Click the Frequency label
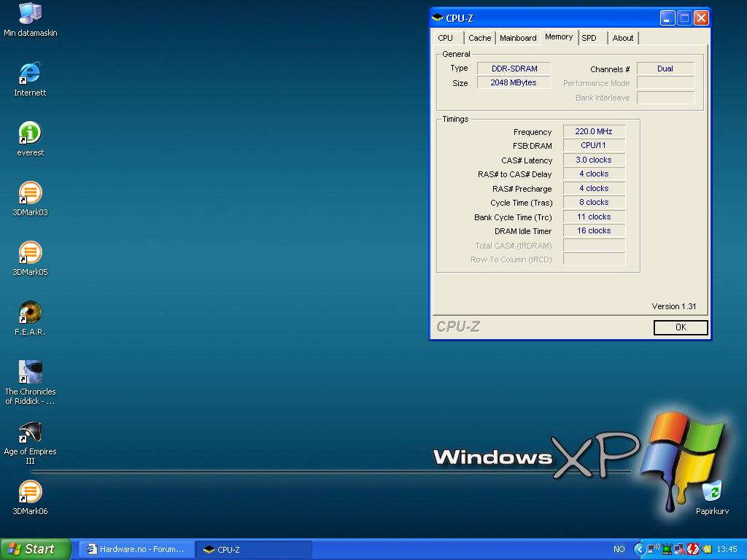Screen dimensions: 747x560 coord(532,132)
